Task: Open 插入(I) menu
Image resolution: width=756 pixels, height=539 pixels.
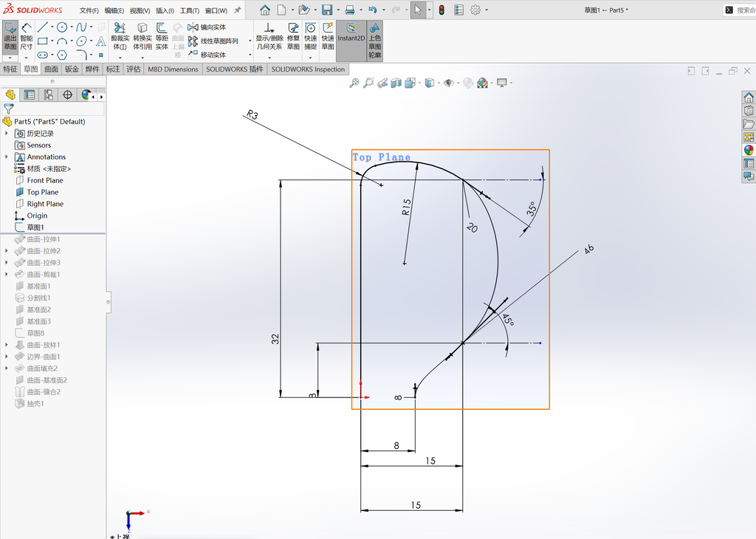Action: coord(165,10)
